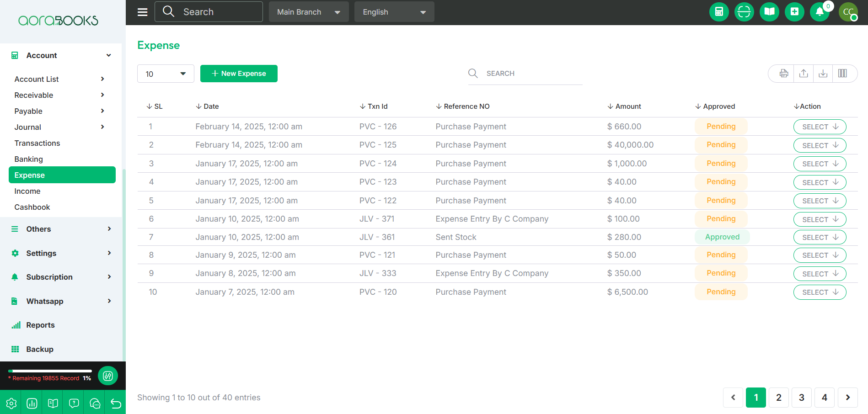Click the bottom chat support icon

pyautogui.click(x=95, y=403)
